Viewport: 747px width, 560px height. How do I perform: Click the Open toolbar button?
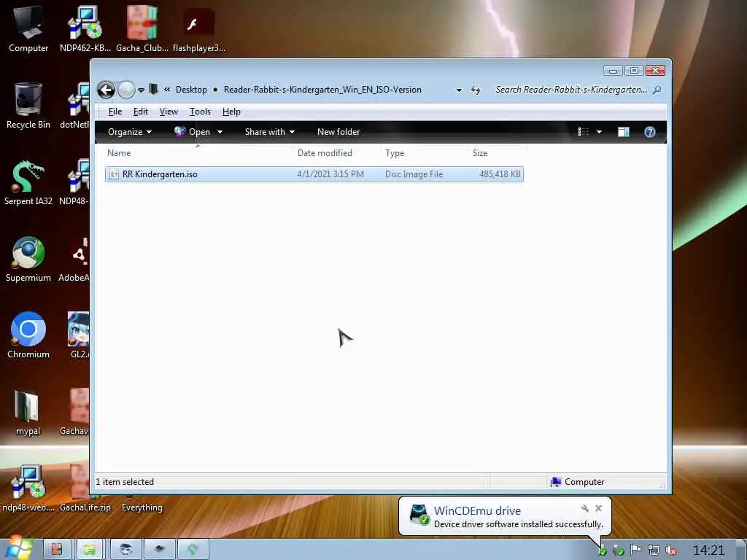[193, 132]
